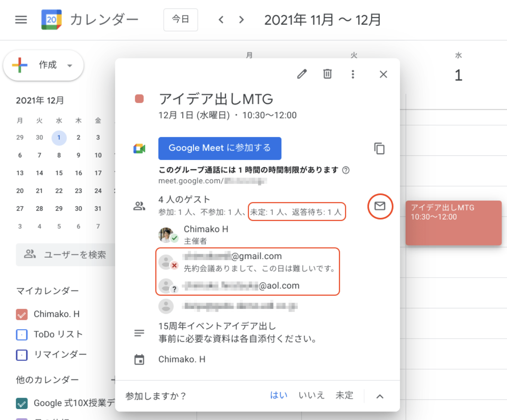Toggle the Chimako. H calendar checkbox
The height and width of the screenshot is (420, 507).
pyautogui.click(x=22, y=314)
